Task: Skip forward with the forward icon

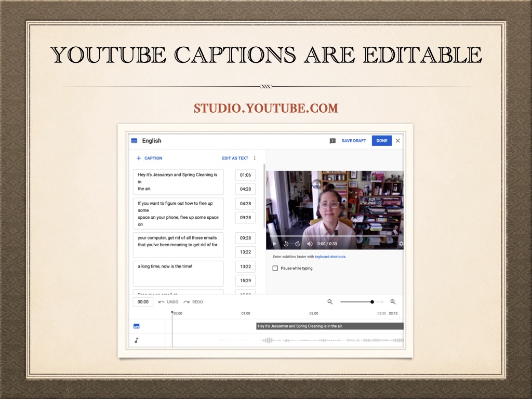Action: pyautogui.click(x=298, y=244)
